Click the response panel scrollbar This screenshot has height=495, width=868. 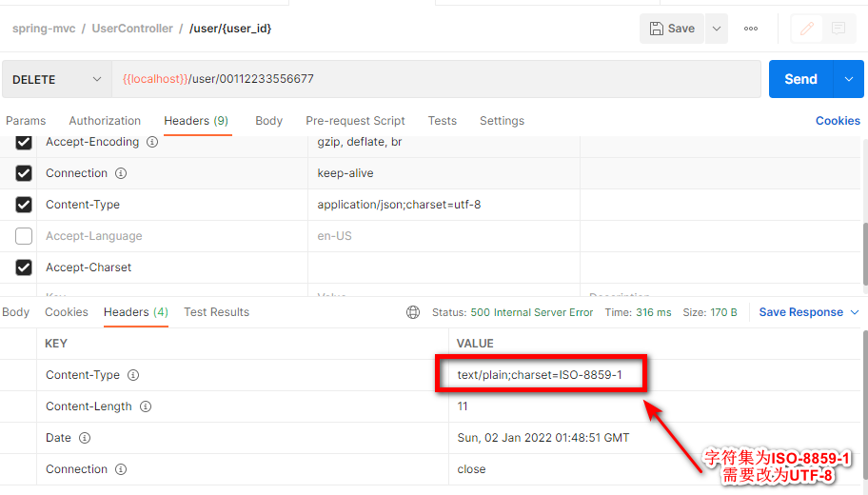(x=865, y=405)
